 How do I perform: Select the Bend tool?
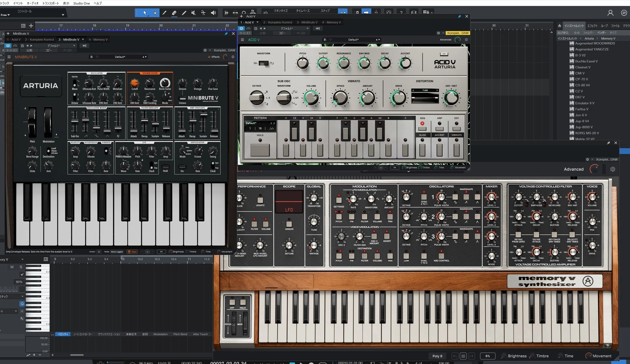click(203, 13)
